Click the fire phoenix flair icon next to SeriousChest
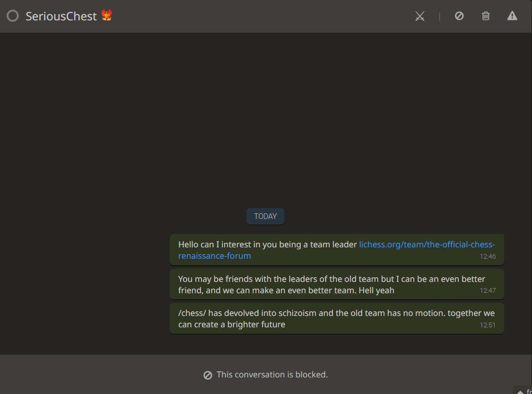The width and height of the screenshot is (532, 394). (x=106, y=15)
